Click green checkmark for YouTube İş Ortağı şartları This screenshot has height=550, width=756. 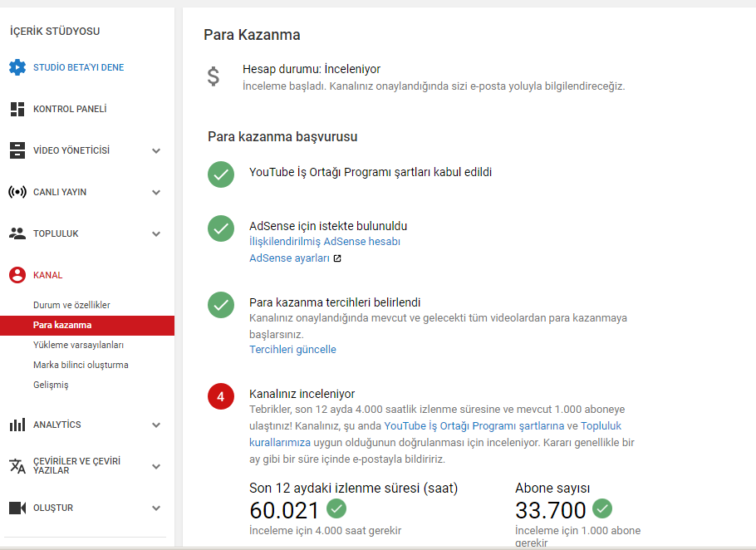221,174
